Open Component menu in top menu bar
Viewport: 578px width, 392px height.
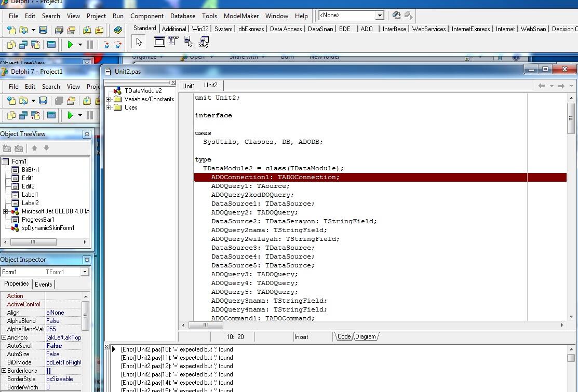(147, 16)
